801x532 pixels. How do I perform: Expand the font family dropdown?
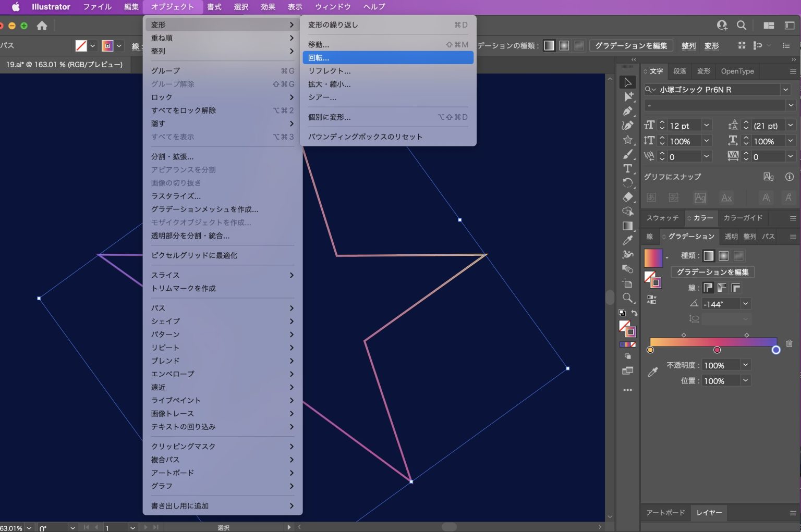click(785, 90)
